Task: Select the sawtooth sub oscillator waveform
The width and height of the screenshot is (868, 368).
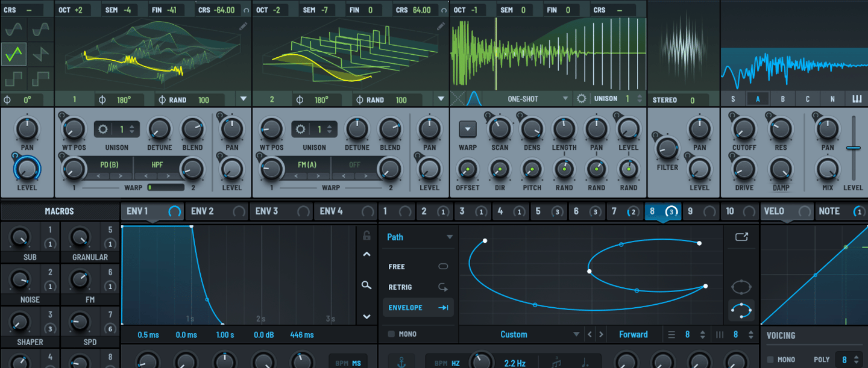Action: click(41, 54)
